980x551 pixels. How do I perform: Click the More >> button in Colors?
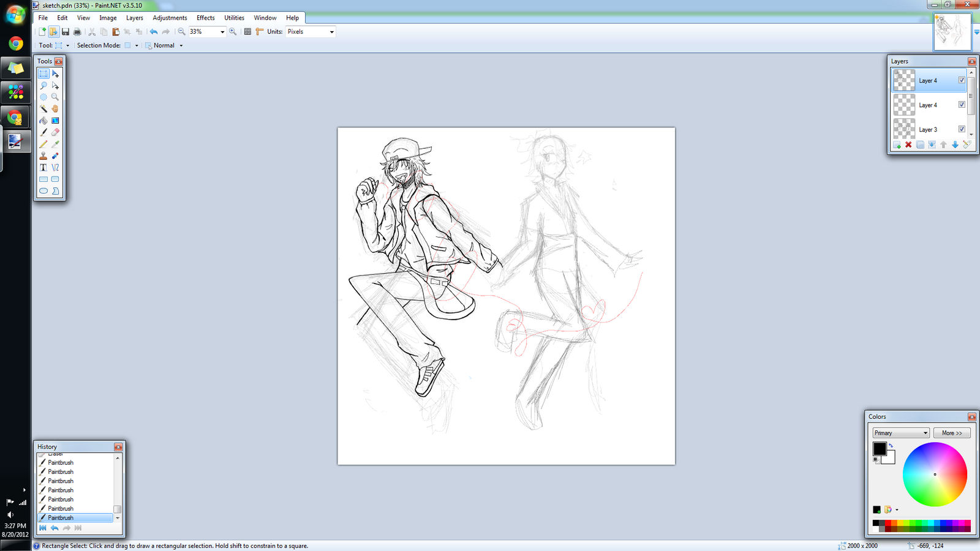952,433
